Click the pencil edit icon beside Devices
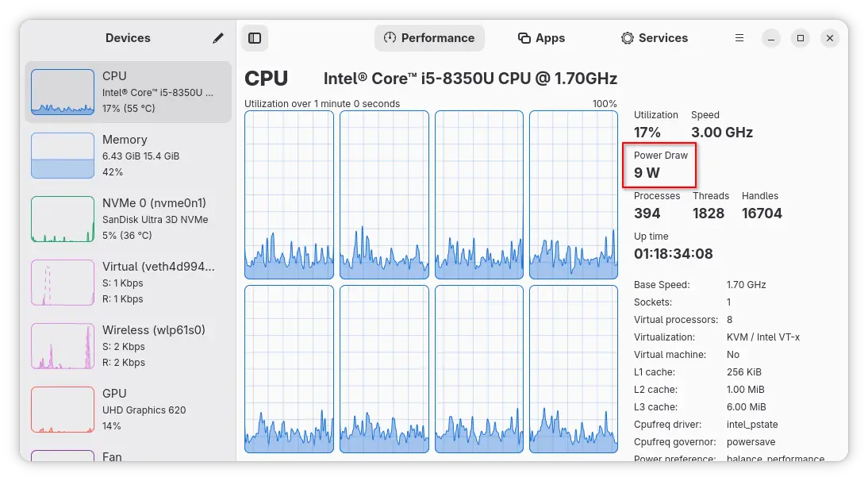This screenshot has width=868, height=481. (218, 38)
